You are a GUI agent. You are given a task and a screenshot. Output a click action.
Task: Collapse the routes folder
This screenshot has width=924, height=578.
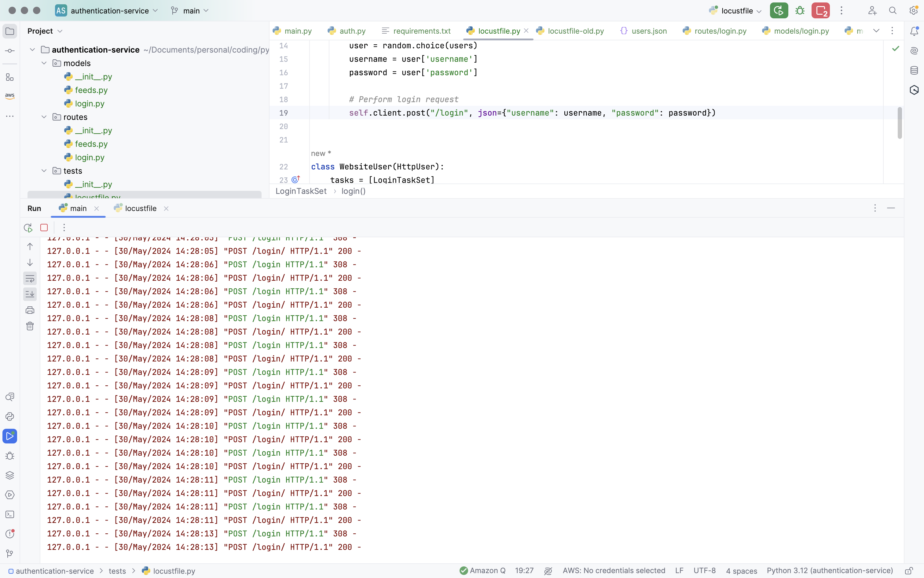click(x=44, y=117)
